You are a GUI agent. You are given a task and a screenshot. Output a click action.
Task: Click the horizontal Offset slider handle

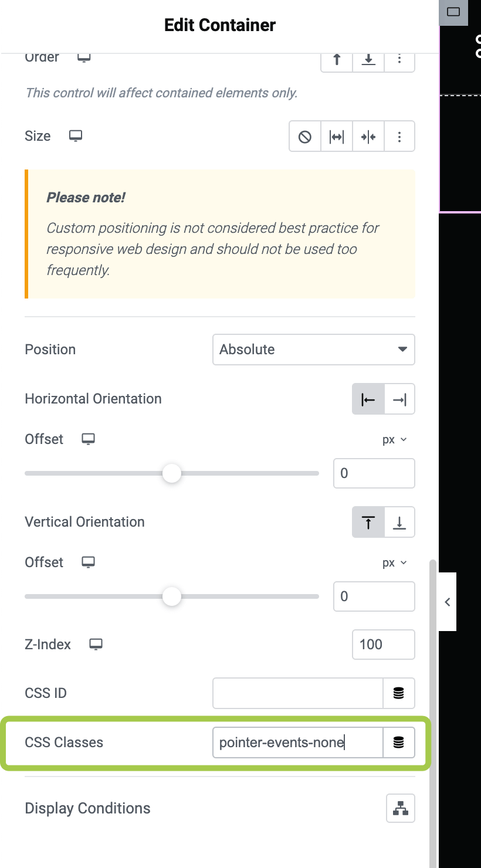[x=172, y=473]
